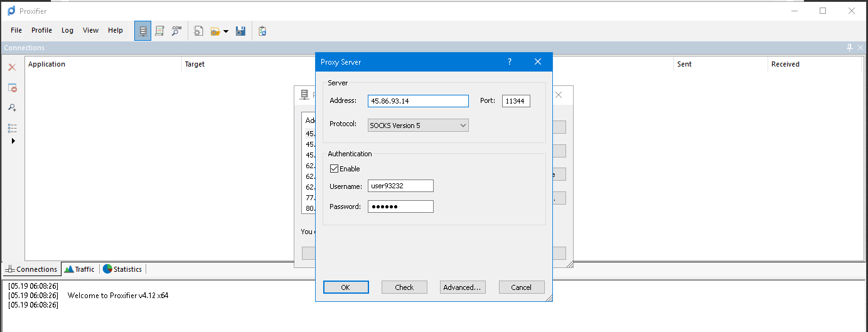Click the server icon of background dialog title

coord(305,95)
